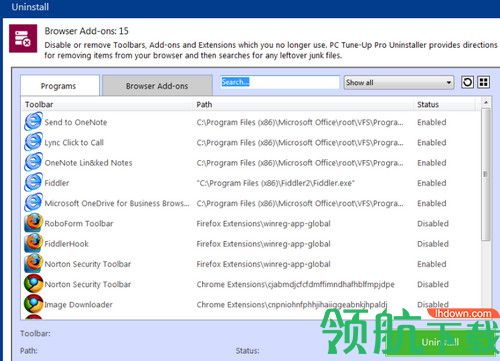This screenshot has height=361, width=500.
Task: Click IE icon for Microsoft OneDrive for Business
Action: tap(33, 203)
